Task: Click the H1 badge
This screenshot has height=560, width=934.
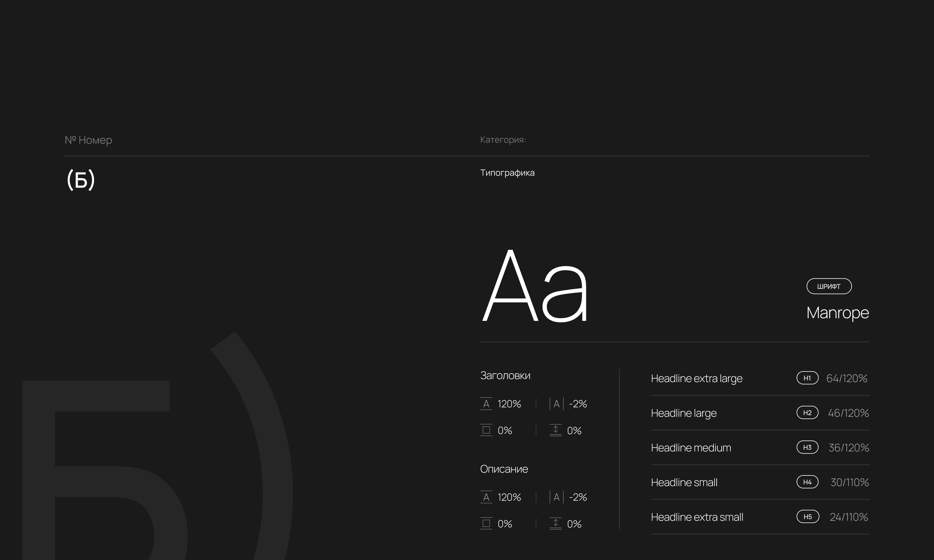Action: (807, 378)
